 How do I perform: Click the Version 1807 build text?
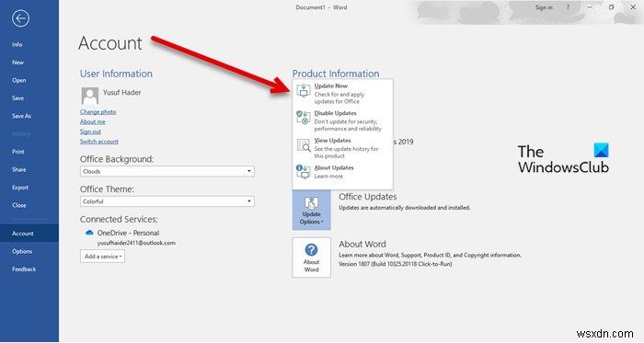(395, 264)
